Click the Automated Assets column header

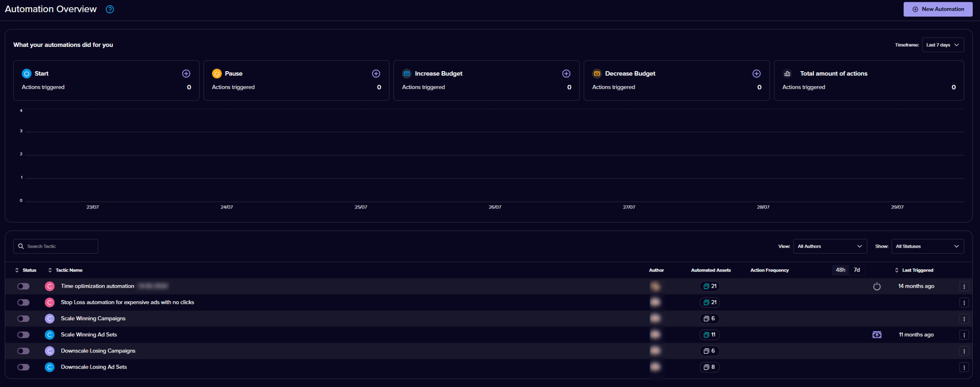pyautogui.click(x=711, y=270)
